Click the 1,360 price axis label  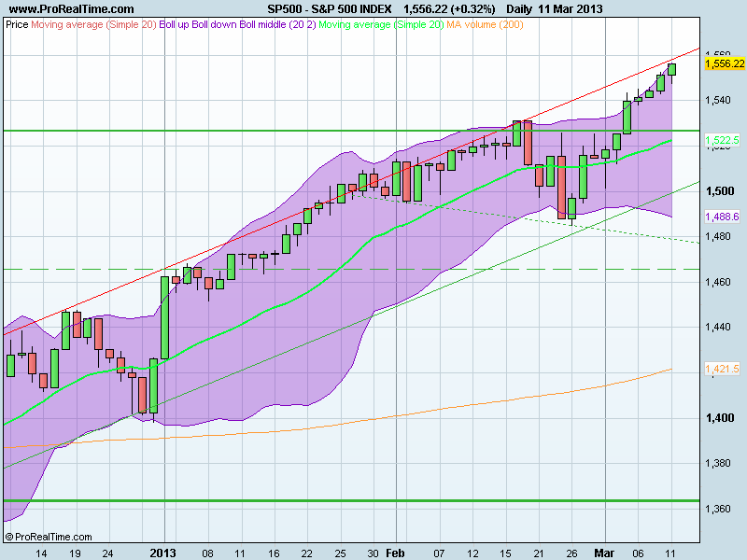[x=717, y=509]
